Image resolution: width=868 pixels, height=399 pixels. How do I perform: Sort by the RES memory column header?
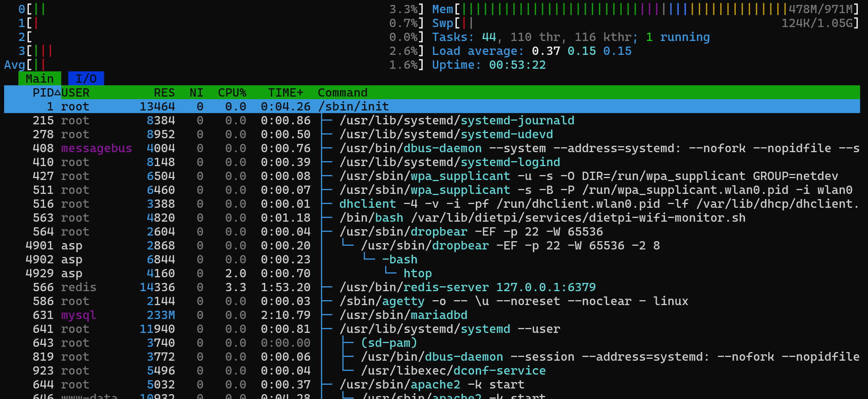164,92
